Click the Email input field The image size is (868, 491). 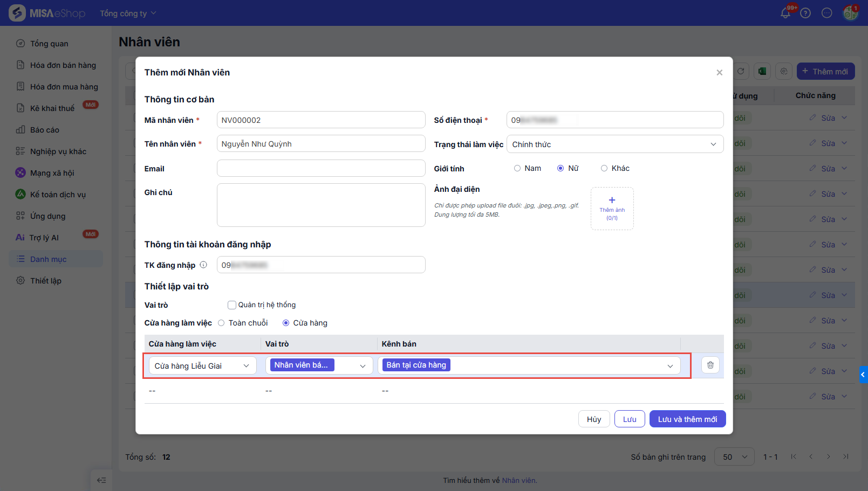tap(321, 168)
